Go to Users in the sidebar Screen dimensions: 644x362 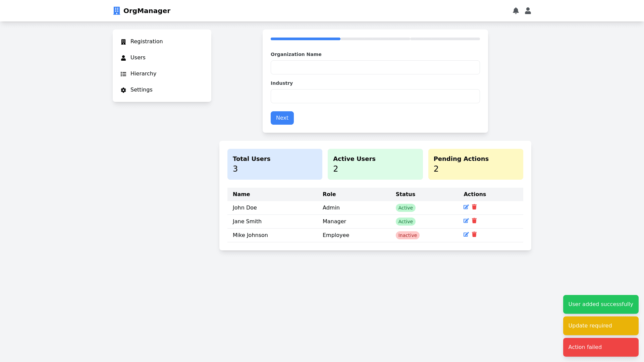[x=138, y=58]
